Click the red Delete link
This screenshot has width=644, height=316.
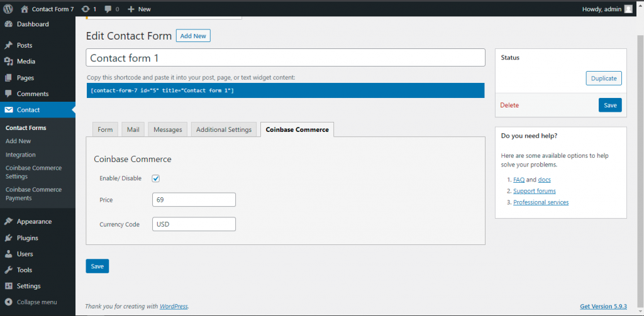[509, 106]
